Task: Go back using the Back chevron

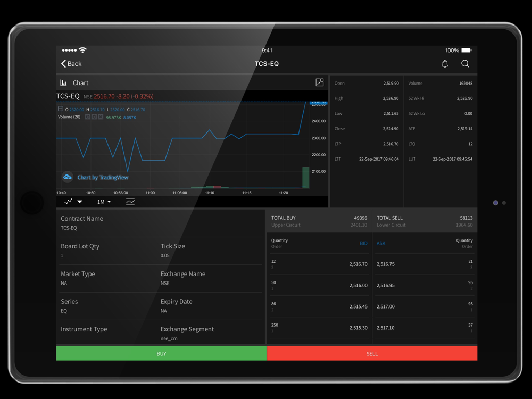Action: tap(71, 64)
